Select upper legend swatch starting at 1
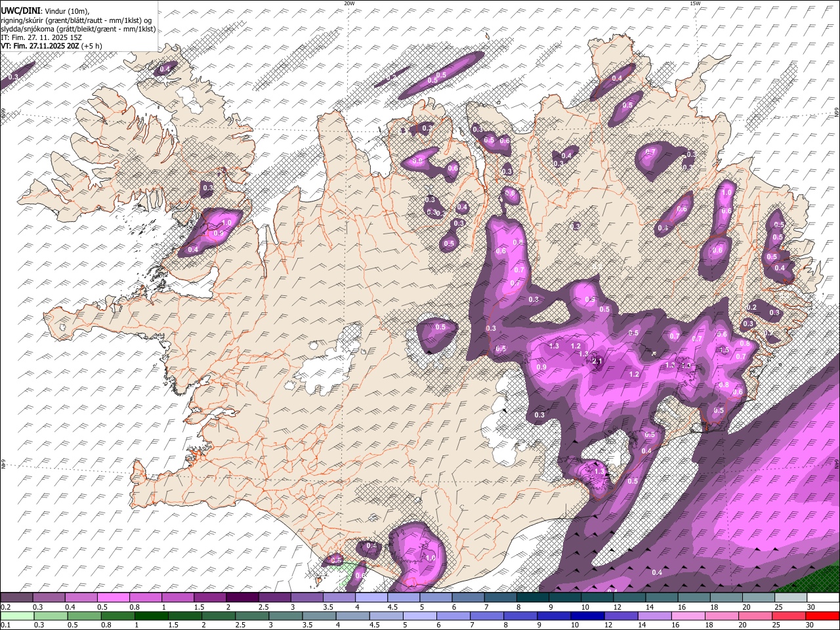The image size is (840, 630). pos(177,598)
